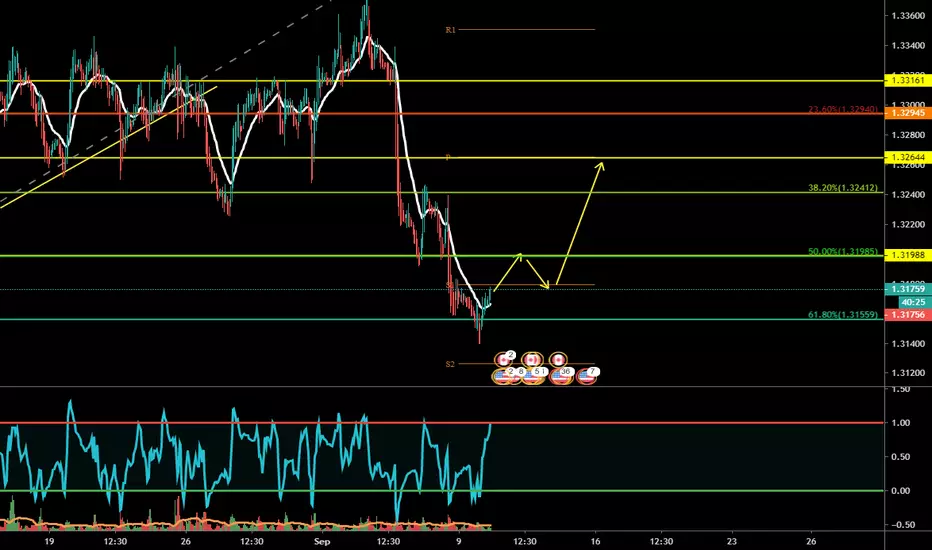Open the rightmost Canada flag economic event

point(558,360)
